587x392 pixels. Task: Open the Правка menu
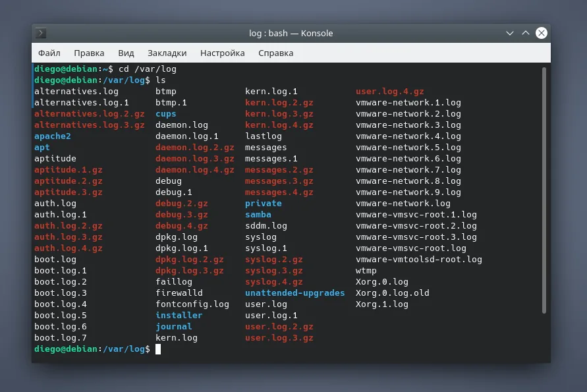click(89, 53)
